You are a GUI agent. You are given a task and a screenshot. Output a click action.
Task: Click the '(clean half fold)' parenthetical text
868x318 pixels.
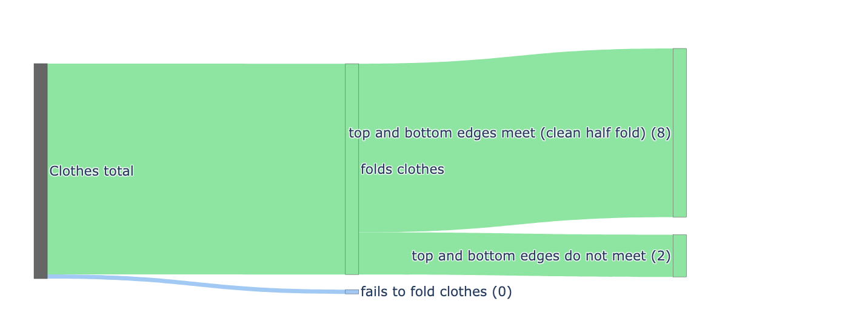589,133
